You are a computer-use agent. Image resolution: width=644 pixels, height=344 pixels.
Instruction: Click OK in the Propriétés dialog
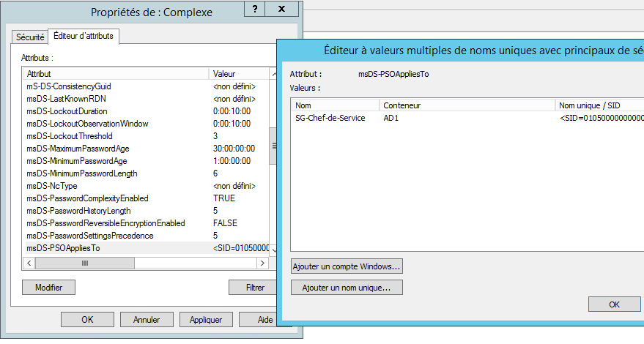point(87,320)
